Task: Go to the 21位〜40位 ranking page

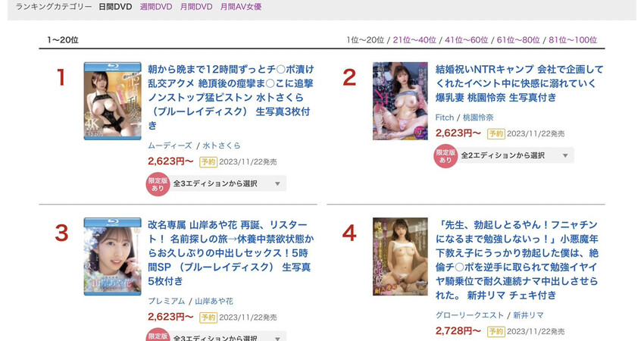Action: click(x=414, y=40)
